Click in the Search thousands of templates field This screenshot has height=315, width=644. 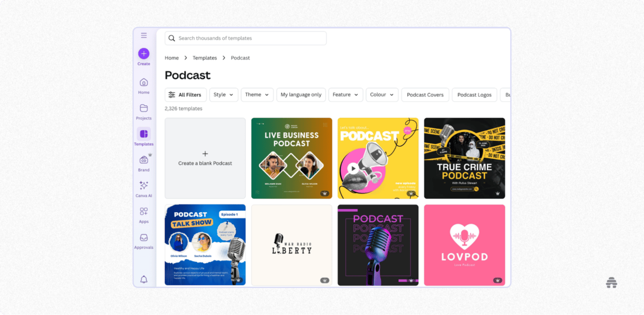pyautogui.click(x=246, y=38)
